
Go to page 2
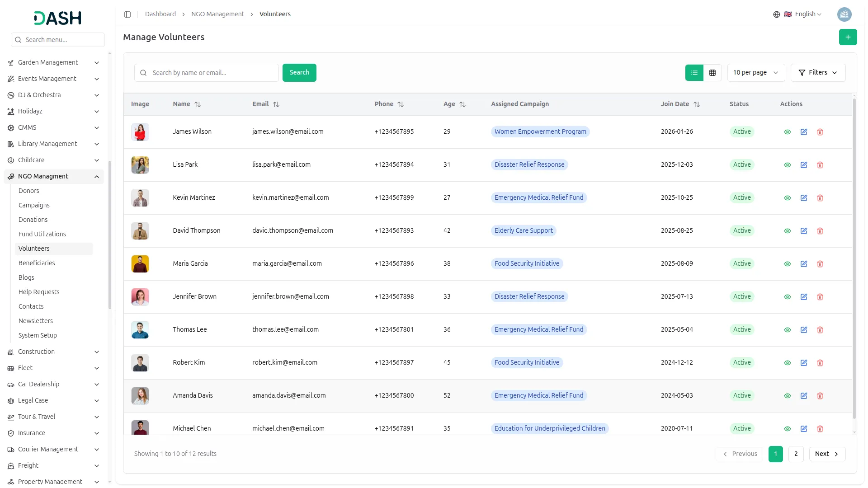[796, 454]
